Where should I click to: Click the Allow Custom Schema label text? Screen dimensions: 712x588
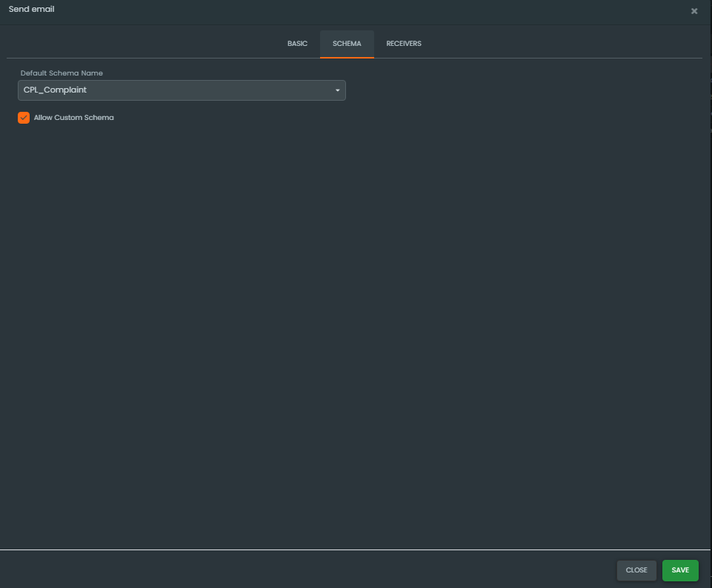(73, 118)
